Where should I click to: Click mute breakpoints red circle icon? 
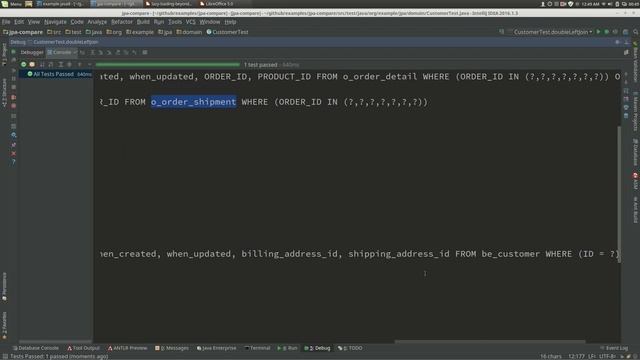coord(13,106)
